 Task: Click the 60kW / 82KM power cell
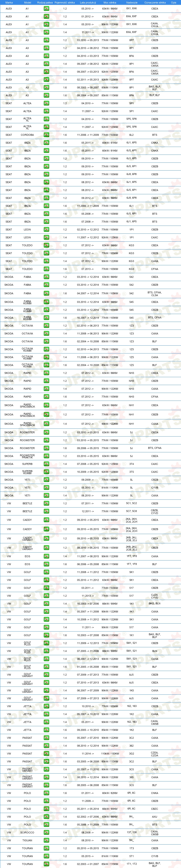pos(110,793)
